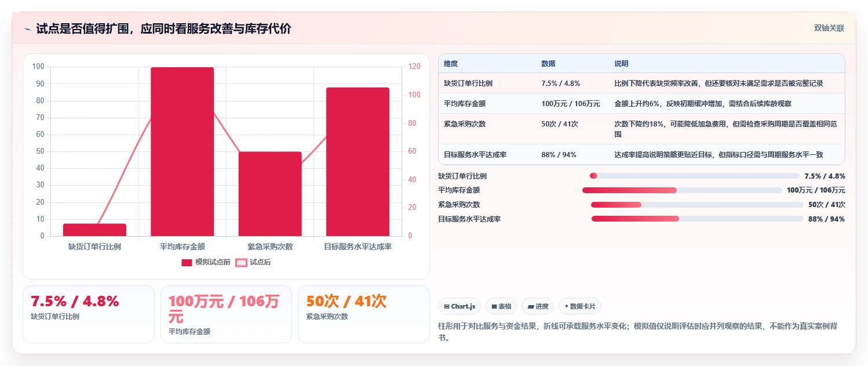Screen dimensions: 868x366
Task: Toggle the 模拟试点前 legend item
Action: [206, 262]
